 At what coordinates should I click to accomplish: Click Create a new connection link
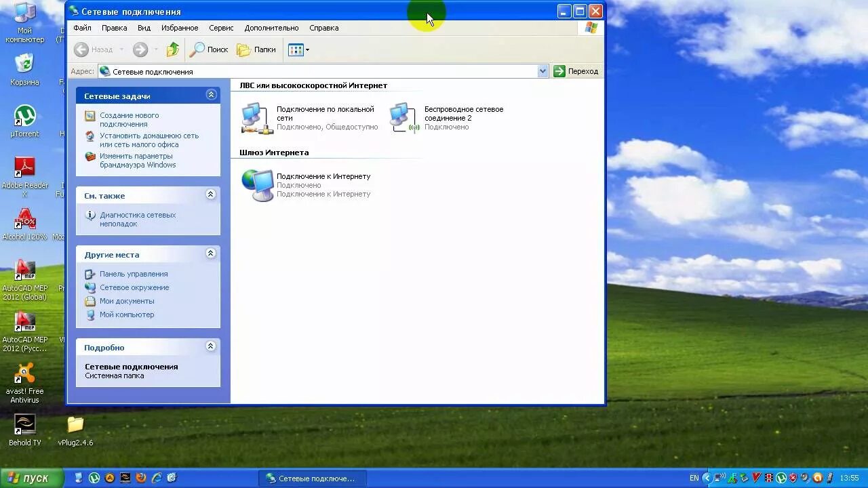(x=129, y=119)
